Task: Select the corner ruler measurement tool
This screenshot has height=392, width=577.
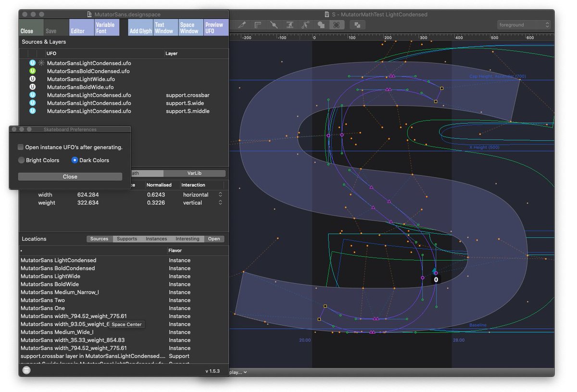Action: pyautogui.click(x=258, y=25)
